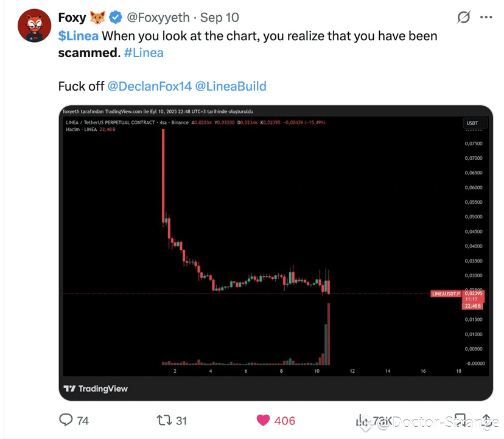Image resolution: width=504 pixels, height=439 pixels.
Task: Open Foxy's red fox profile avatar
Action: point(35,26)
